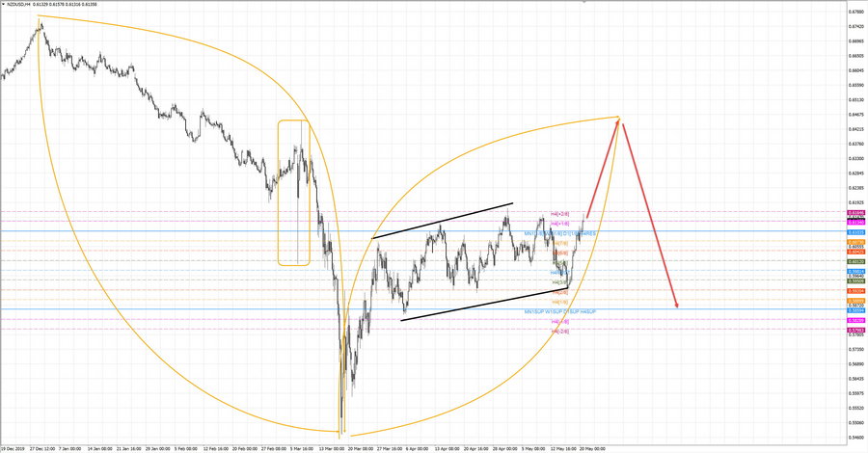Click the 20 Feb 00:00 time label

click(x=245, y=449)
